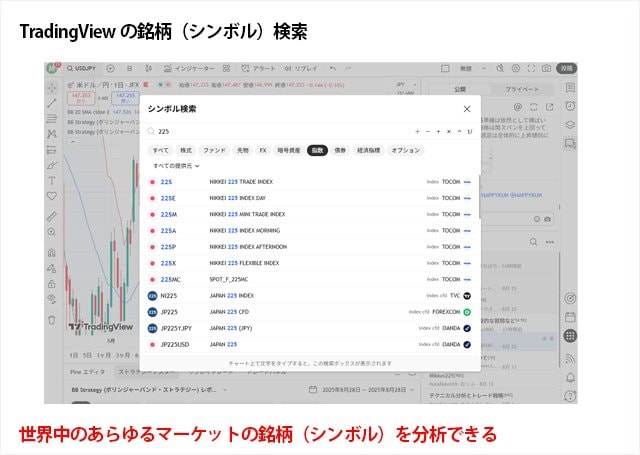The width and height of the screenshot is (640, 455).
Task: Take a snapshot with camera icon
Action: pos(547,69)
